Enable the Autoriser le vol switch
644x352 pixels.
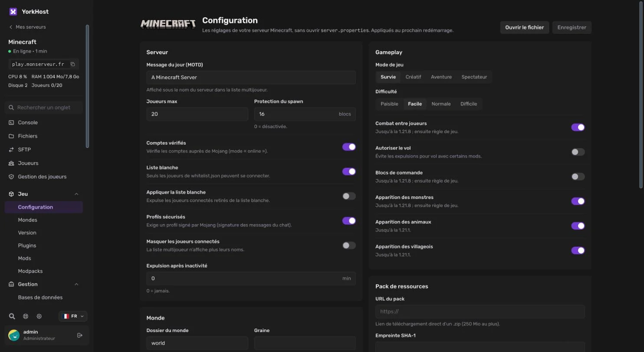(x=578, y=152)
